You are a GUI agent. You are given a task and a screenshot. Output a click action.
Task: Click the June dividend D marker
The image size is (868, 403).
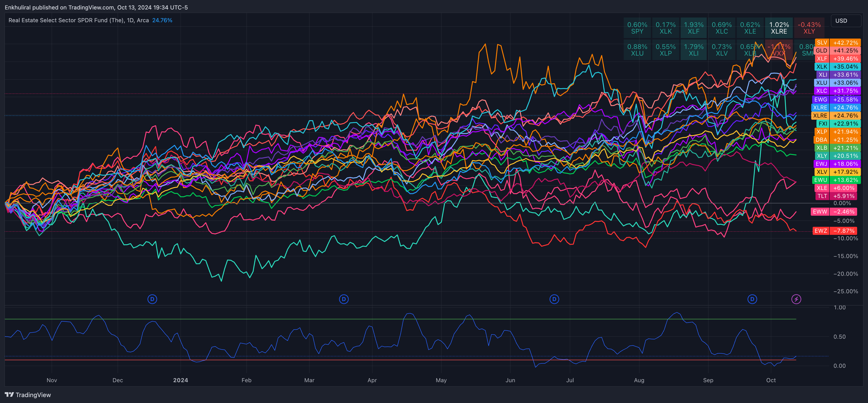click(x=554, y=299)
